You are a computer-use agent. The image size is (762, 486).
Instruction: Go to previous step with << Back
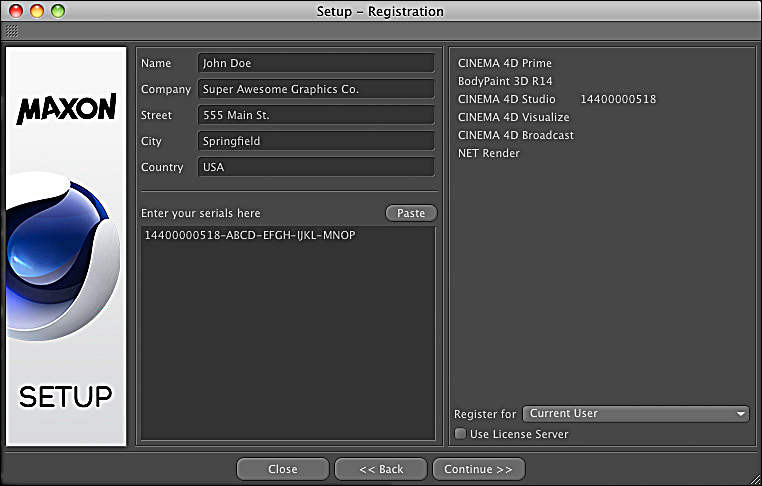(381, 469)
